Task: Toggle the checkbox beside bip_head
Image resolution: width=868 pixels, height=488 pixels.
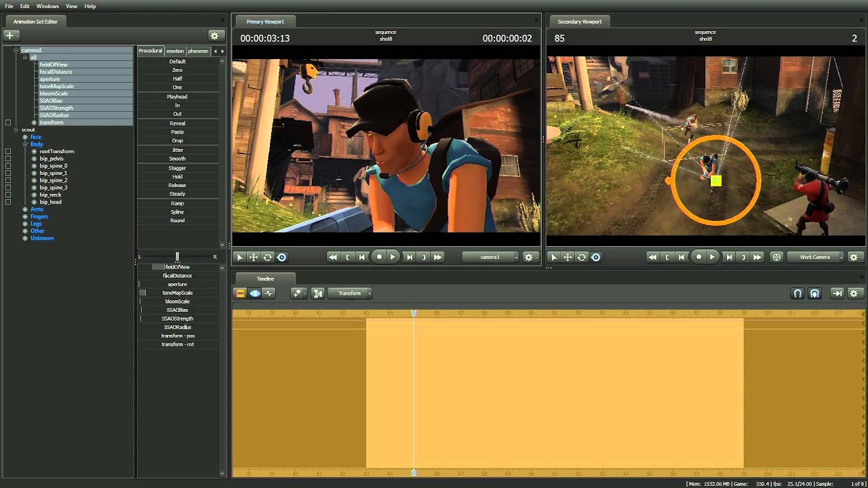Action: pos(8,202)
